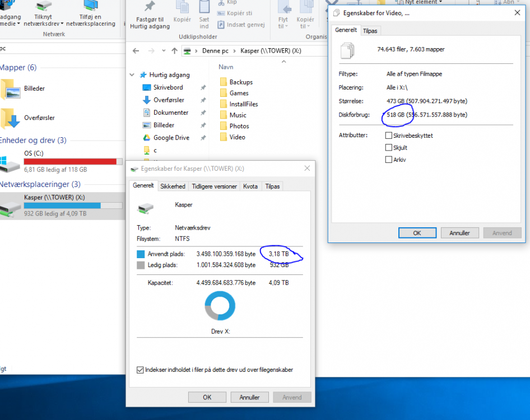Open the Flyt til dropdown
Screen dimensions: 530x420
[x=283, y=23]
